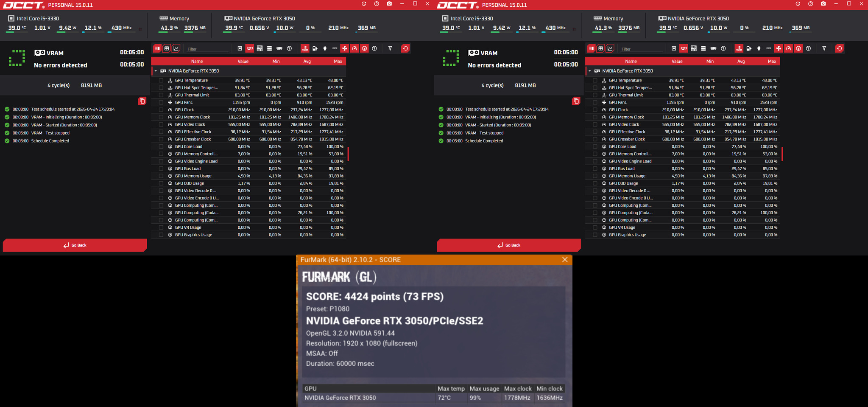This screenshot has height=407, width=868.
Task: Open help in left OCCT title bar
Action: tap(377, 4)
